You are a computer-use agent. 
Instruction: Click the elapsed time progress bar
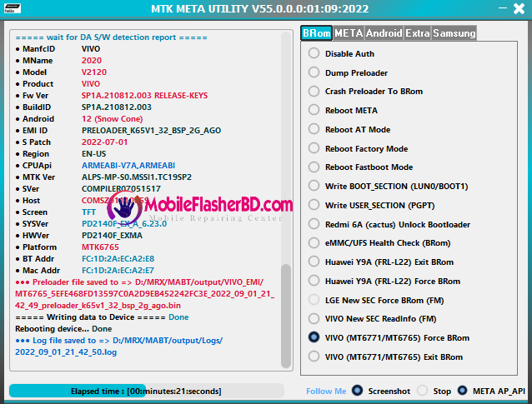tap(146, 392)
